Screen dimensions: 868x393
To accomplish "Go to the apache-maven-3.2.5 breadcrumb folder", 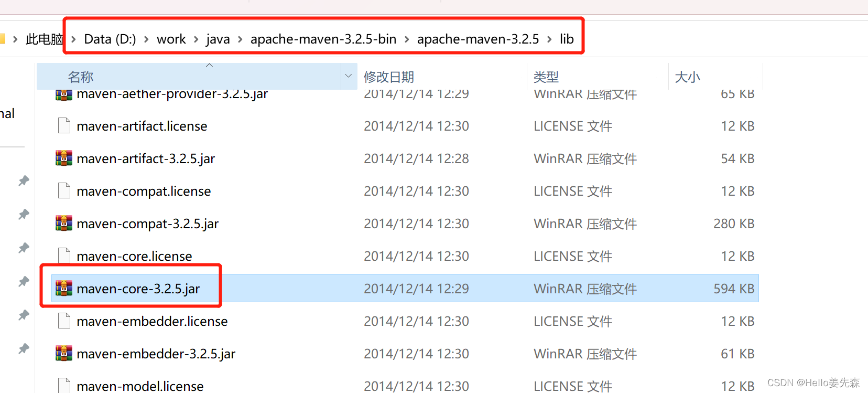I will pyautogui.click(x=478, y=39).
